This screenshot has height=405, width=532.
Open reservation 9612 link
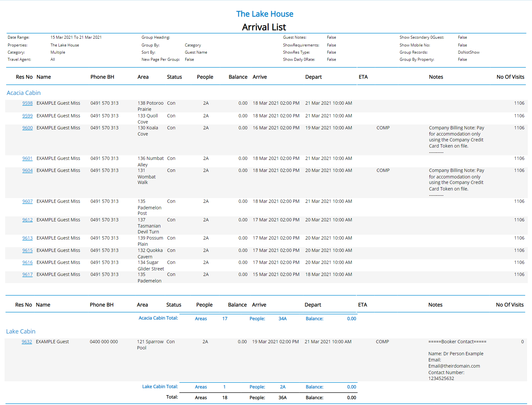point(27,220)
